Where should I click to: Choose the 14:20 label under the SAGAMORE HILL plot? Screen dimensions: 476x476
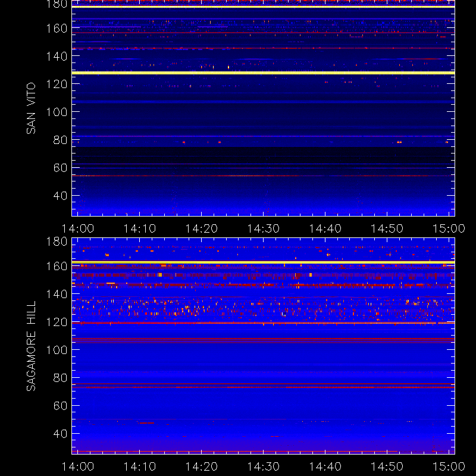pyautogui.click(x=202, y=466)
